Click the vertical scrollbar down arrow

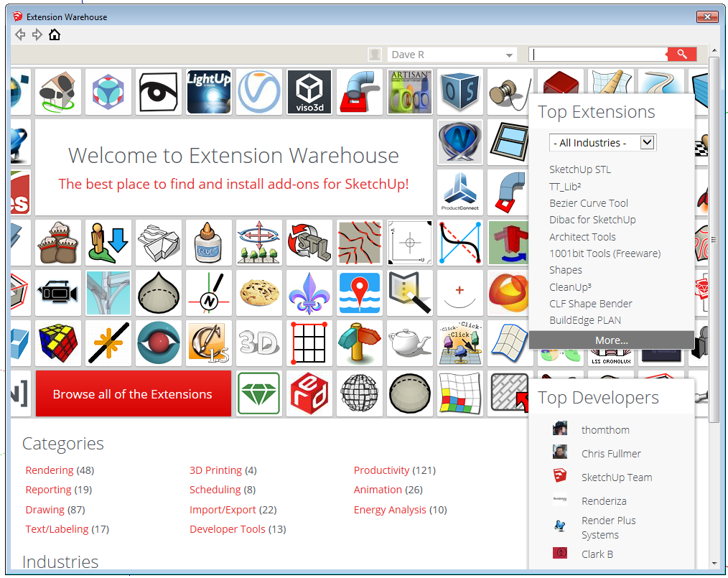[x=714, y=564]
